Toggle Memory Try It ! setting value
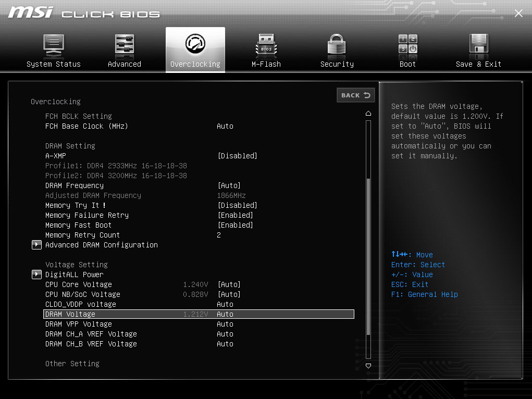The height and width of the screenshot is (399, 532). coord(237,205)
